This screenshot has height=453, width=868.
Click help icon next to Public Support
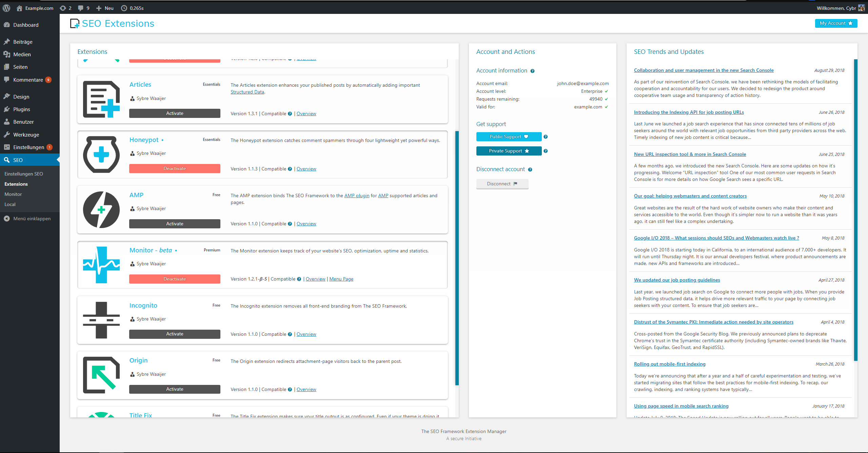click(546, 137)
